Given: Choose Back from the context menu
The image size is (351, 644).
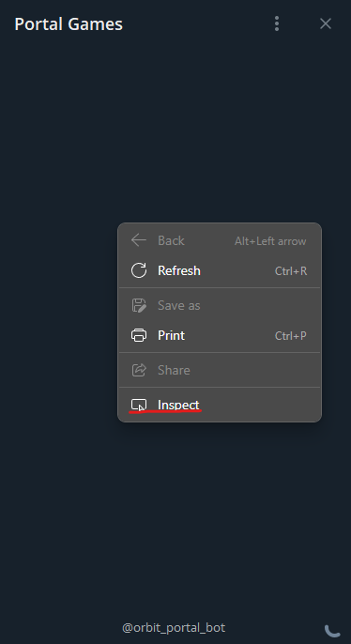Looking at the screenshot, I should tap(220, 240).
